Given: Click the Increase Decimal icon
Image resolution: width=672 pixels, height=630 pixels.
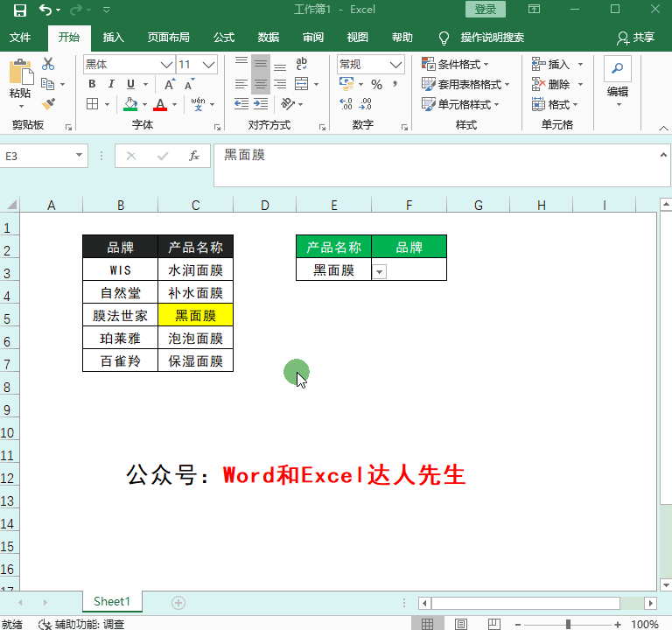Looking at the screenshot, I should point(346,104).
